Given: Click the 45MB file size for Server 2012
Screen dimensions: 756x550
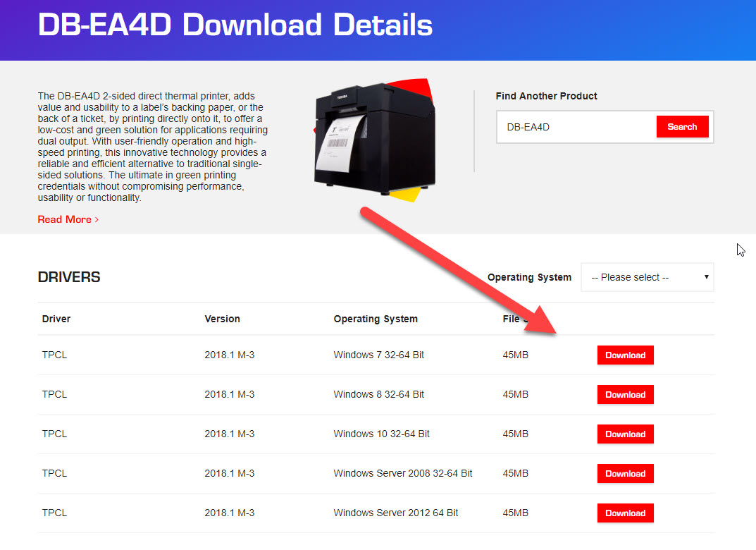Looking at the screenshot, I should 516,513.
